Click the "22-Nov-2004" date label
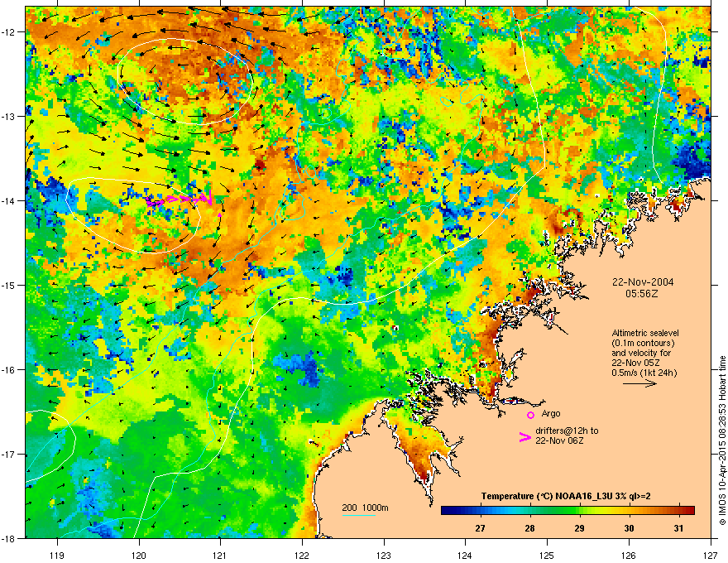This screenshot has height=563, width=728. (x=643, y=282)
